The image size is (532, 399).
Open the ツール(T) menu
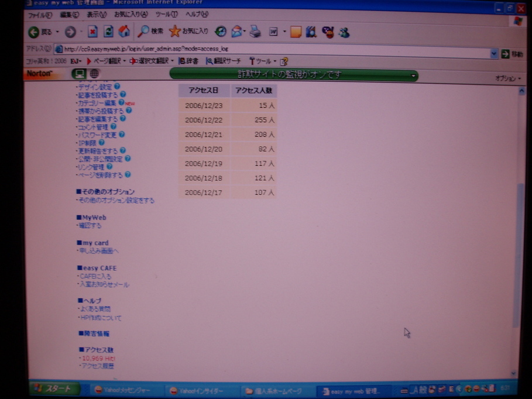point(167,15)
